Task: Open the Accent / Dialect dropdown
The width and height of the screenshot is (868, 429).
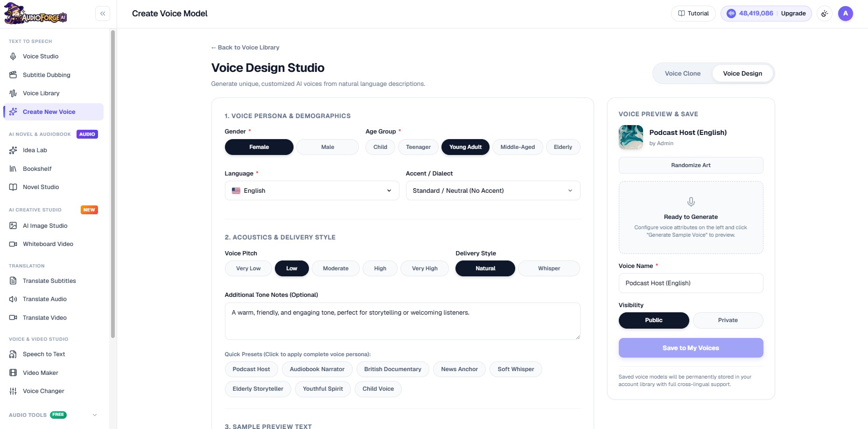Action: point(493,190)
